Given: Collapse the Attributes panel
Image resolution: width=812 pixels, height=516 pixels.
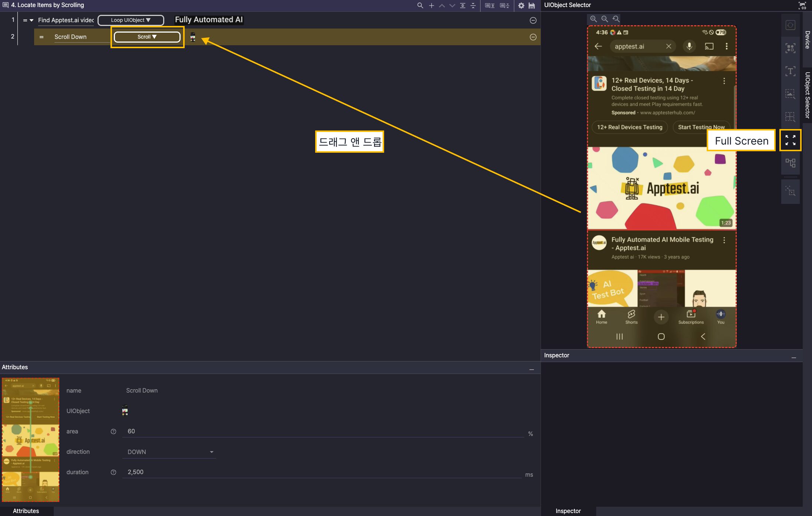Looking at the screenshot, I should coord(532,370).
